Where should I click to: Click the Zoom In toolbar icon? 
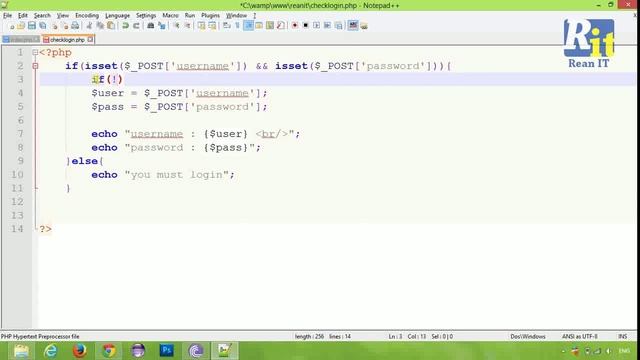(x=176, y=26)
